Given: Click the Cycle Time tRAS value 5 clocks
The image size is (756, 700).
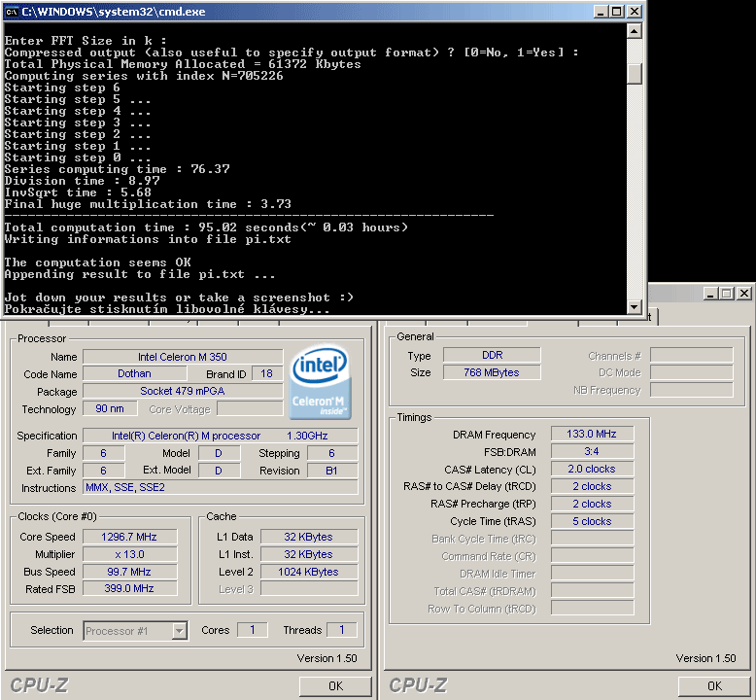Looking at the screenshot, I should [592, 521].
